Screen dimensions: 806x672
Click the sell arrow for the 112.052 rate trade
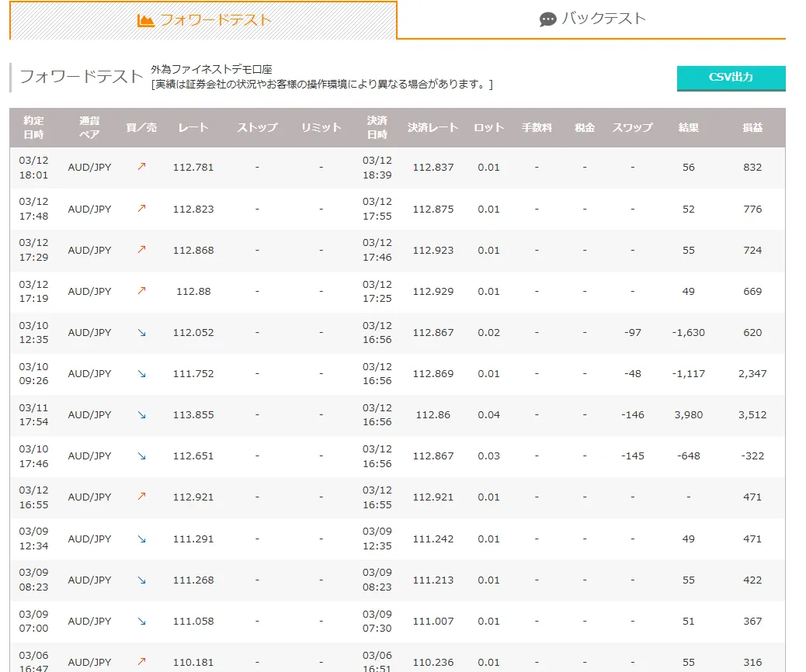click(141, 332)
